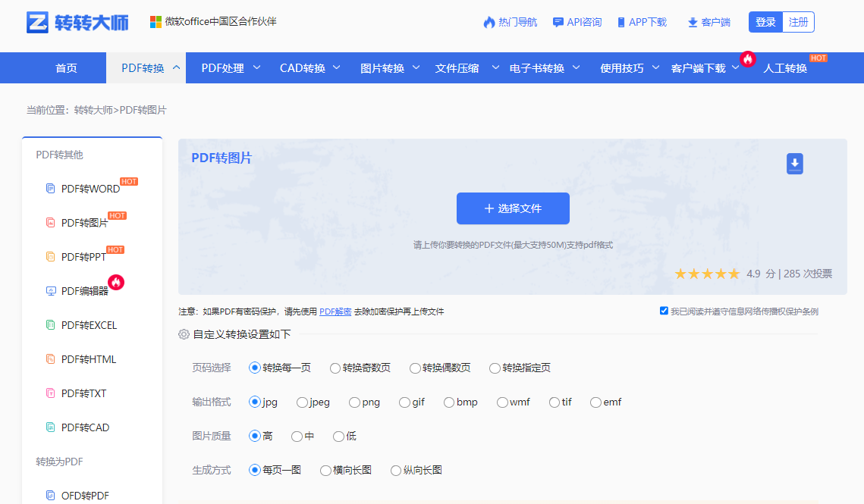
Task: Expand the 使用技巧 menu
Action: point(621,67)
